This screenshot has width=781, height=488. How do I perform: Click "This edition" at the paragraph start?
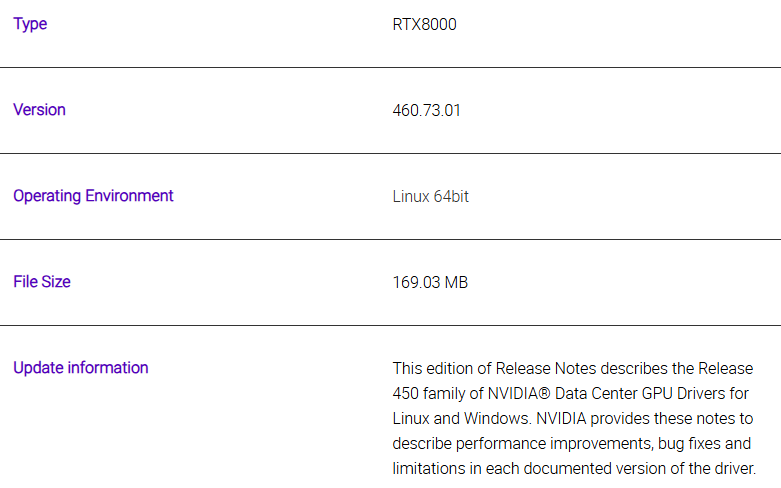[433, 368]
